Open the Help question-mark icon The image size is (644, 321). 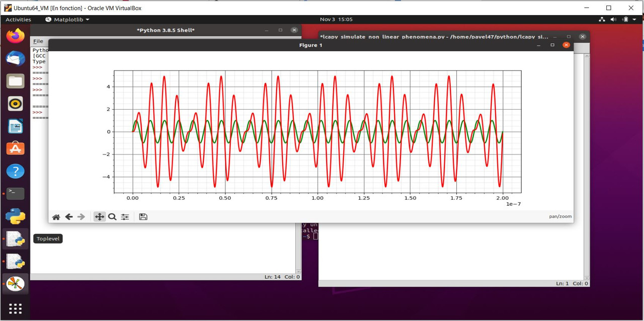coord(15,172)
